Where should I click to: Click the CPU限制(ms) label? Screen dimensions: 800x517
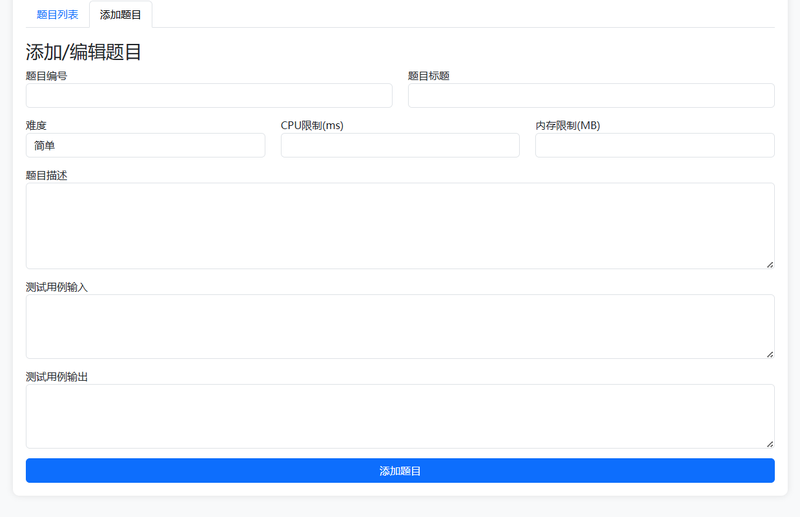pyautogui.click(x=312, y=126)
